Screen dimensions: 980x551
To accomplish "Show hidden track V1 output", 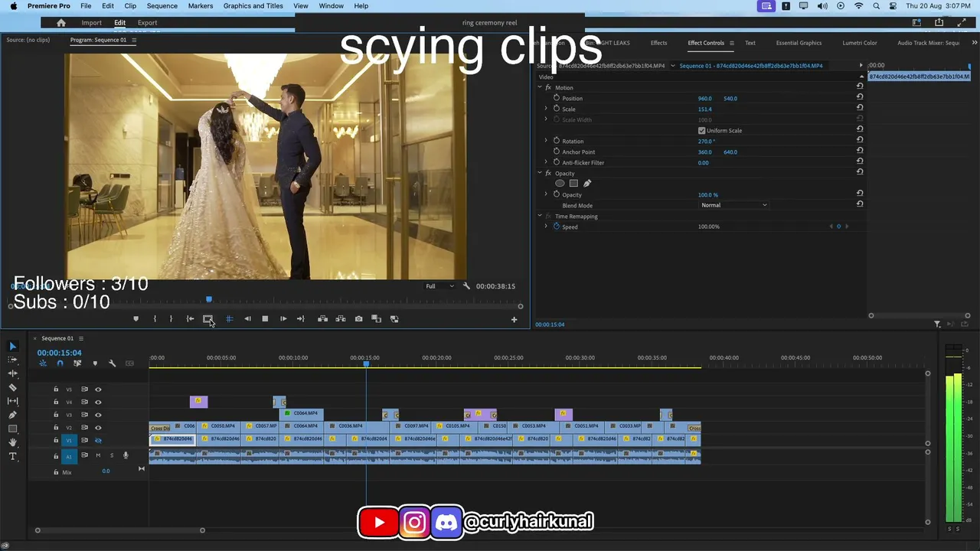I will pyautogui.click(x=98, y=441).
